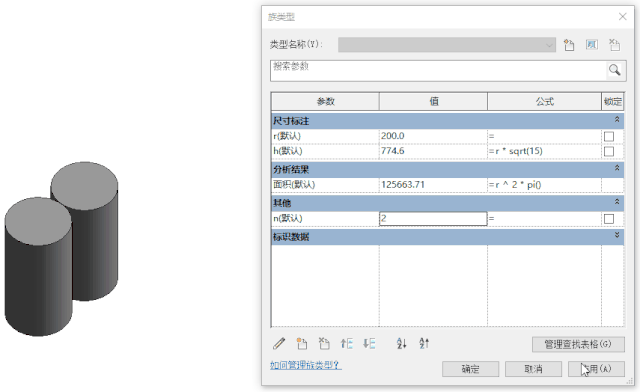This screenshot has width=640, height=392.
Task: Click the Rename Type icon
Action: 592,45
